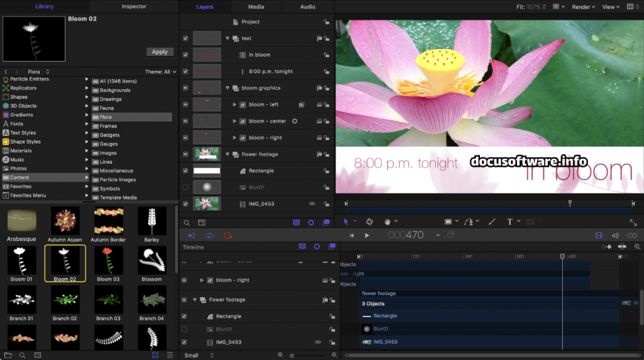The height and width of the screenshot is (360, 644).
Task: Expand the 'bloom - left' group
Action: (x=235, y=104)
